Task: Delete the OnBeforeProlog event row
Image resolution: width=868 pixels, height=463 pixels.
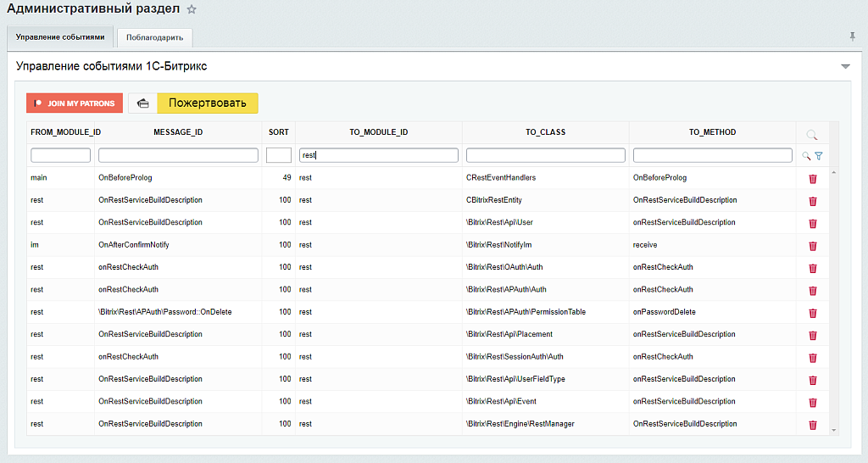Action: pyautogui.click(x=812, y=179)
